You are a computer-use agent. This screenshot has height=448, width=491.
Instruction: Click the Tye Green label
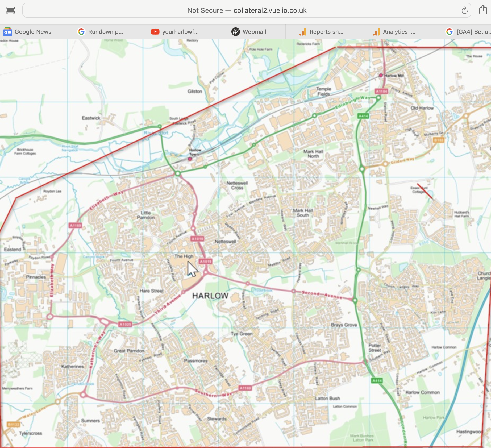242,334
